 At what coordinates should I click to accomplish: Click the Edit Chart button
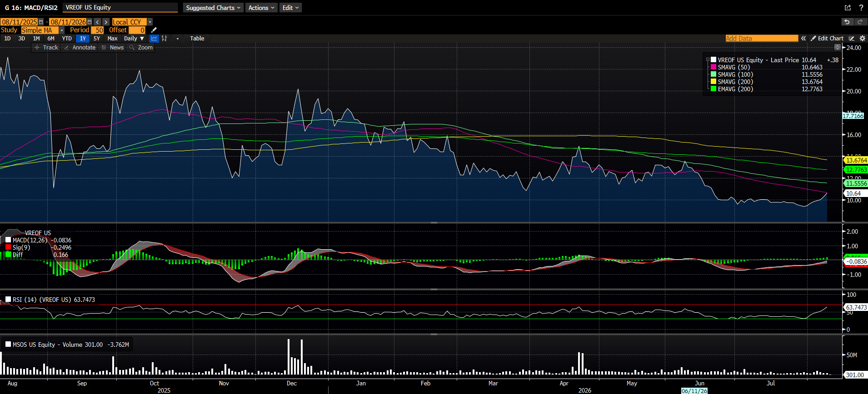(827, 39)
